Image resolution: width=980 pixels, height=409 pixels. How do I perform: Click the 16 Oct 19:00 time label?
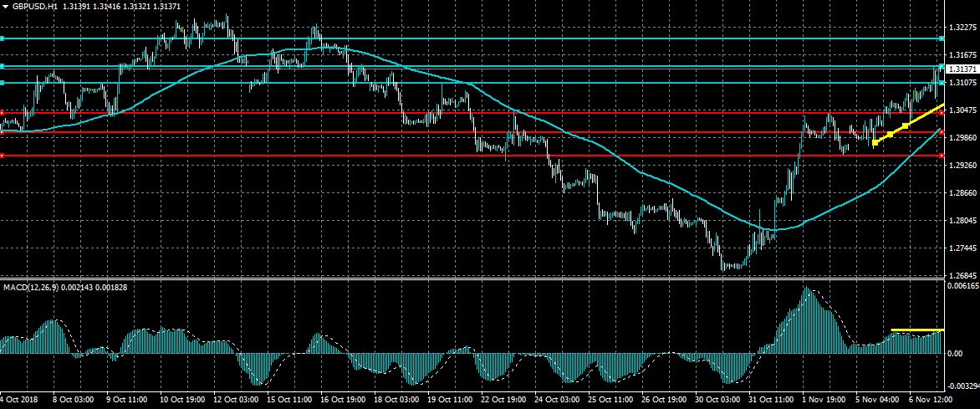342,398
